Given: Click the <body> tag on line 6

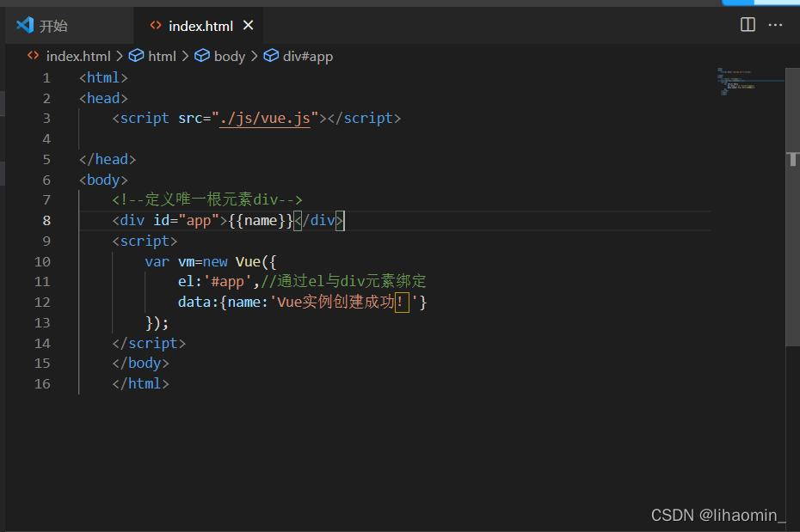Looking at the screenshot, I should [x=103, y=180].
